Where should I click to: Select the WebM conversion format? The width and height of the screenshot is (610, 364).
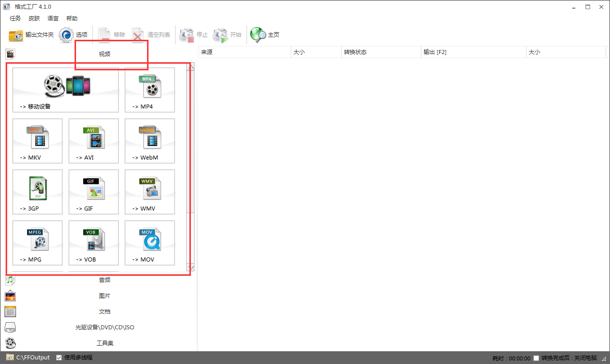[150, 141]
